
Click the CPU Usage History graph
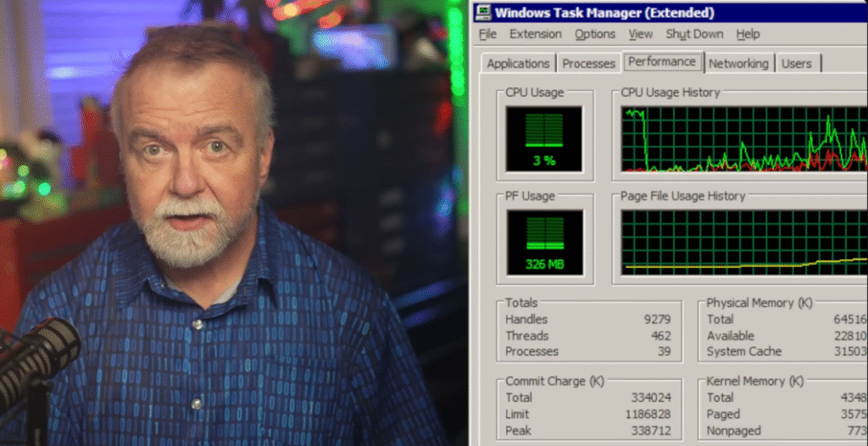tap(743, 140)
